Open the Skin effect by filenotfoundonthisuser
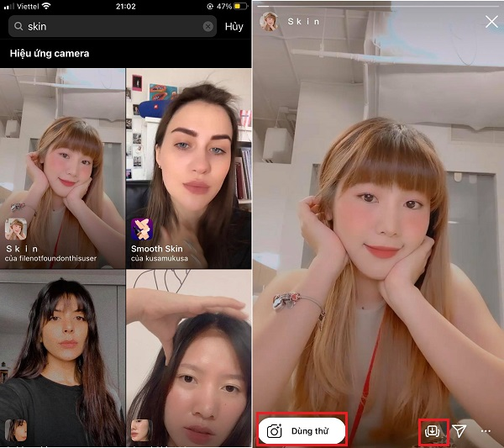 tap(62, 168)
